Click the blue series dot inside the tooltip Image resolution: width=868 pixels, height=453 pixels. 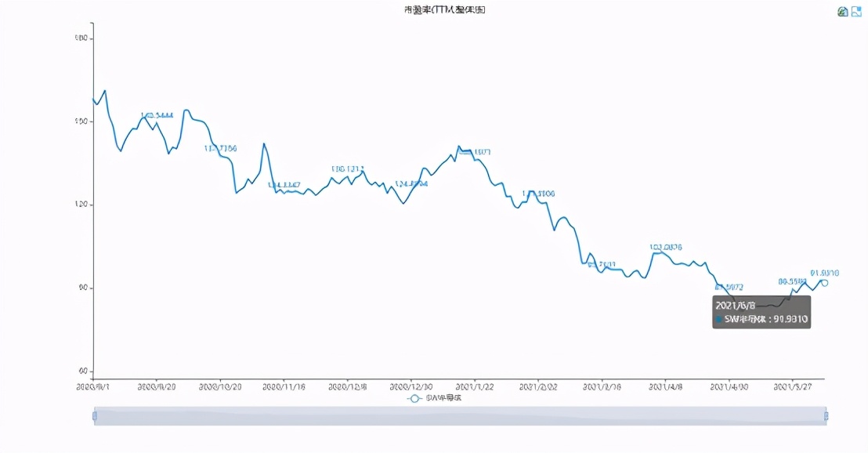[718, 319]
